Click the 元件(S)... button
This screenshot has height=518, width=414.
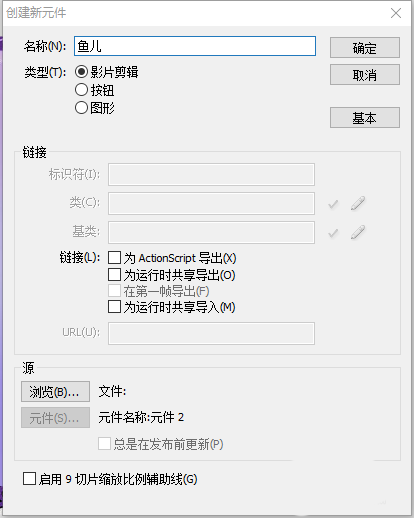pyautogui.click(x=55, y=417)
